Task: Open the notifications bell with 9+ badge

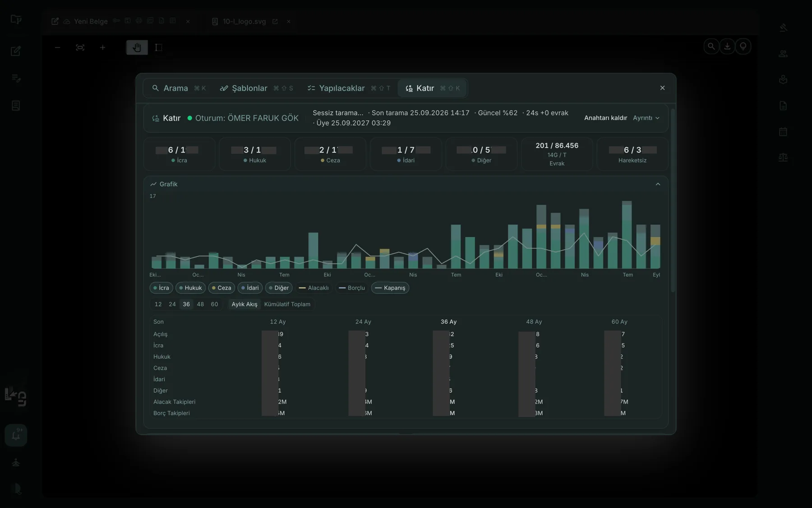Action: coord(16,435)
